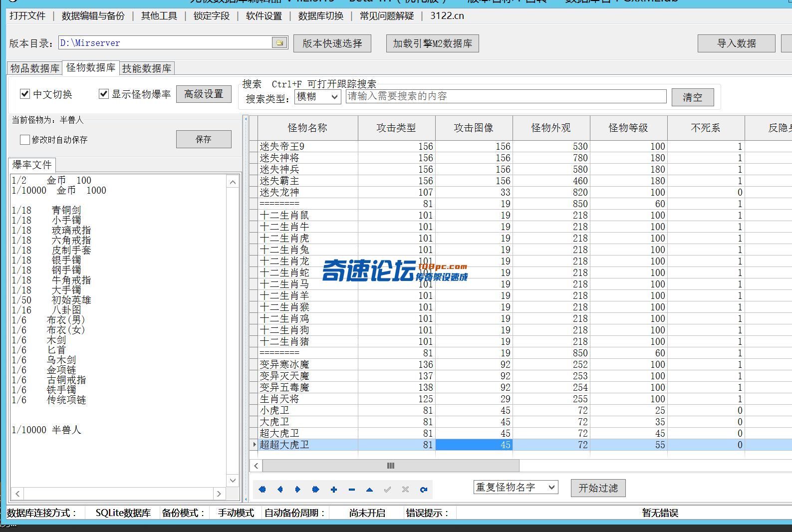792x532 pixels.
Task: Click the 导入数据 button
Action: (x=737, y=43)
